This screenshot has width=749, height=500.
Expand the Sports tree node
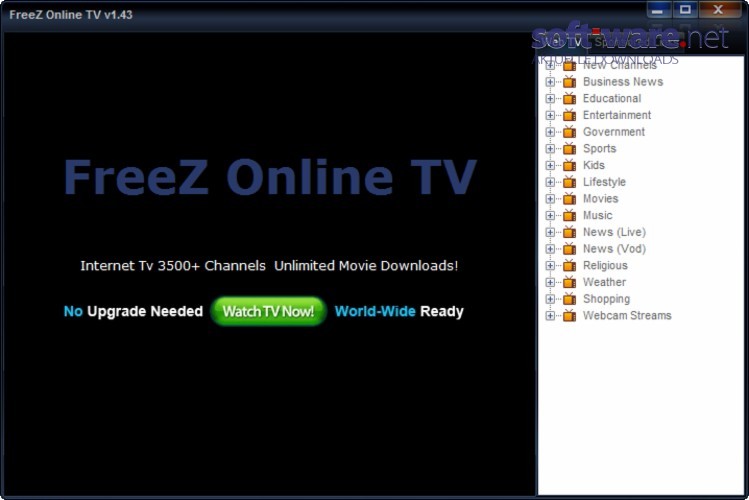click(x=550, y=149)
